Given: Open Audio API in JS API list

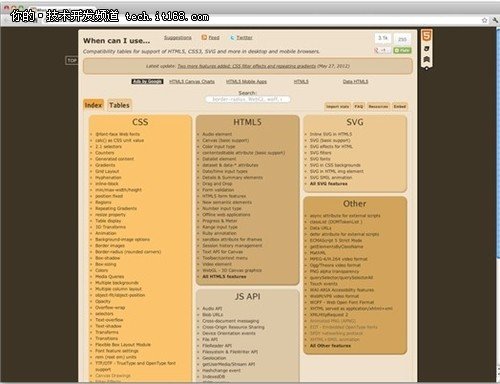Looking at the screenshot, I should coord(212,309).
